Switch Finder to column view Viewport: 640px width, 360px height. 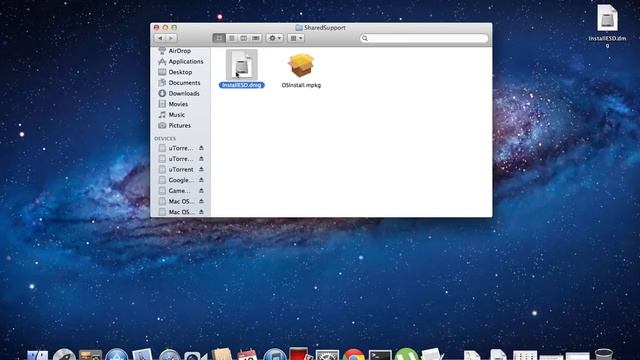tap(244, 38)
